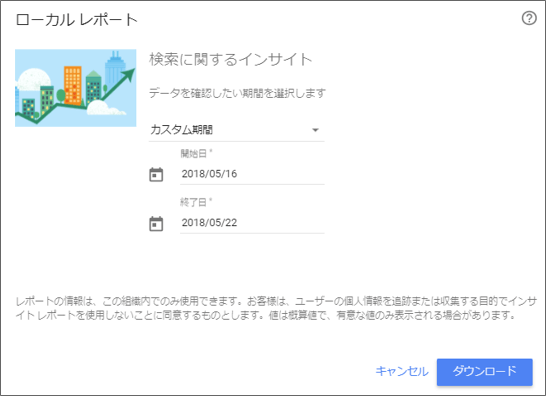Click the end date field 2018/05/22
Screen dimensions: 546x396
[252, 223]
